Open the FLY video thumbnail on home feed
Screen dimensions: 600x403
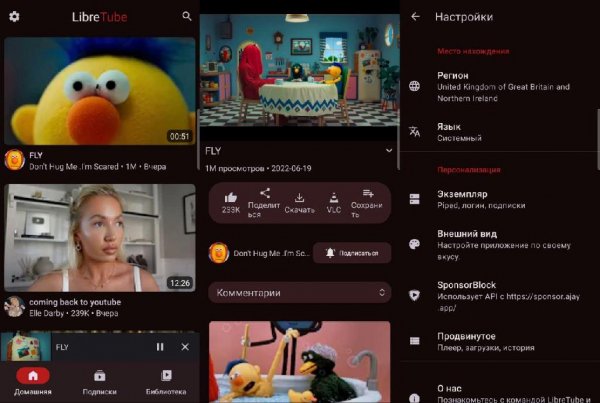coord(100,91)
